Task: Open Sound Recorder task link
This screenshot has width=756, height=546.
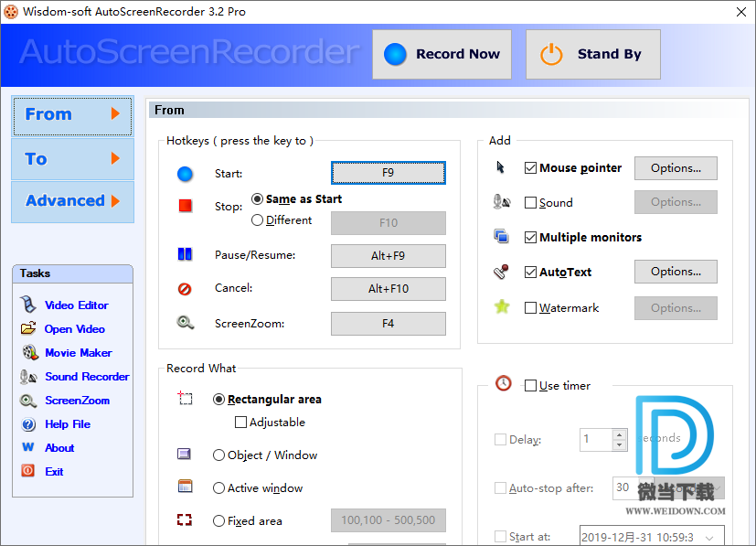Action: tap(87, 376)
